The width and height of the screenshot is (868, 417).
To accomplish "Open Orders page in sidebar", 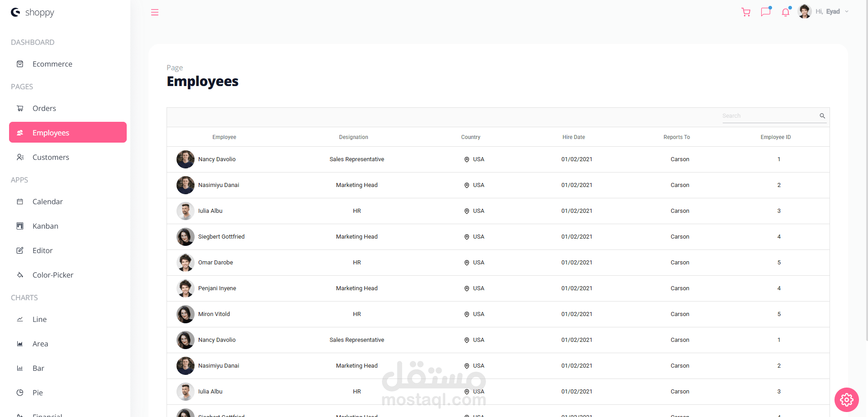I will click(68, 108).
